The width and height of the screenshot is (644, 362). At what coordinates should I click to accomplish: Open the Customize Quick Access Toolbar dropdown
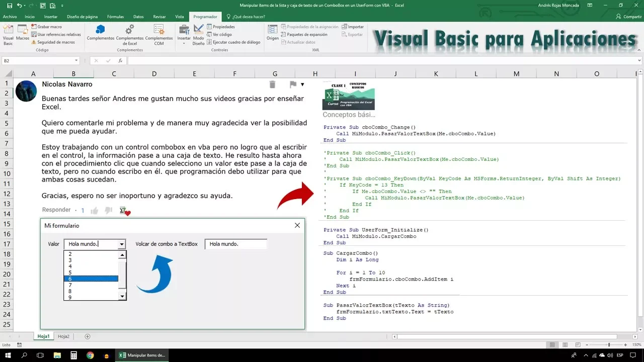pos(61,6)
